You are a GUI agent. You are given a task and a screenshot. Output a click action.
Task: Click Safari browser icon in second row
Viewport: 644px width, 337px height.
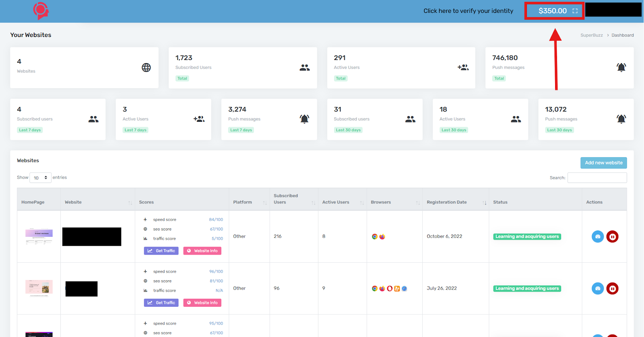[405, 288]
